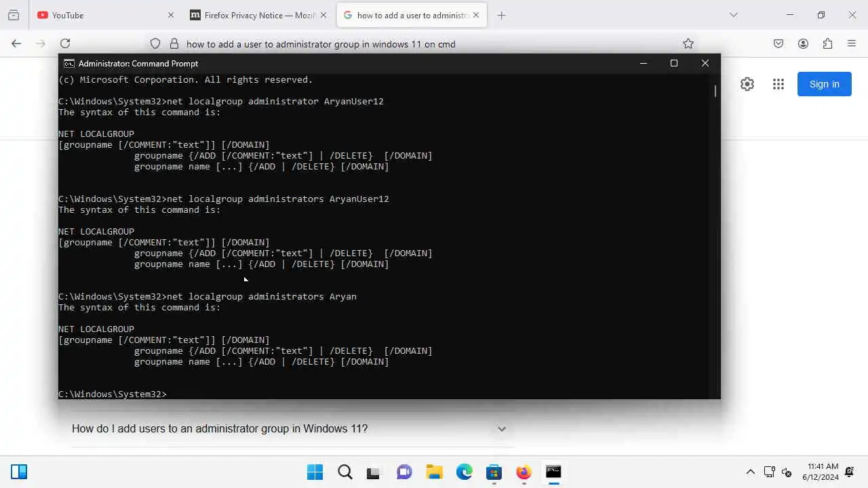Expand the list all tabs dropdown
Viewport: 868px width, 488px height.
[733, 15]
